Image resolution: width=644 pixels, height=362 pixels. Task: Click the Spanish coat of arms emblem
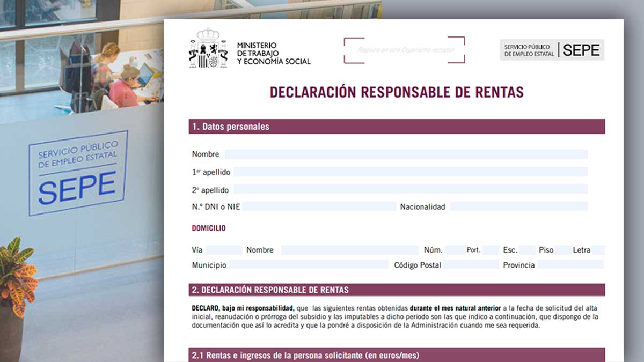[x=208, y=49]
